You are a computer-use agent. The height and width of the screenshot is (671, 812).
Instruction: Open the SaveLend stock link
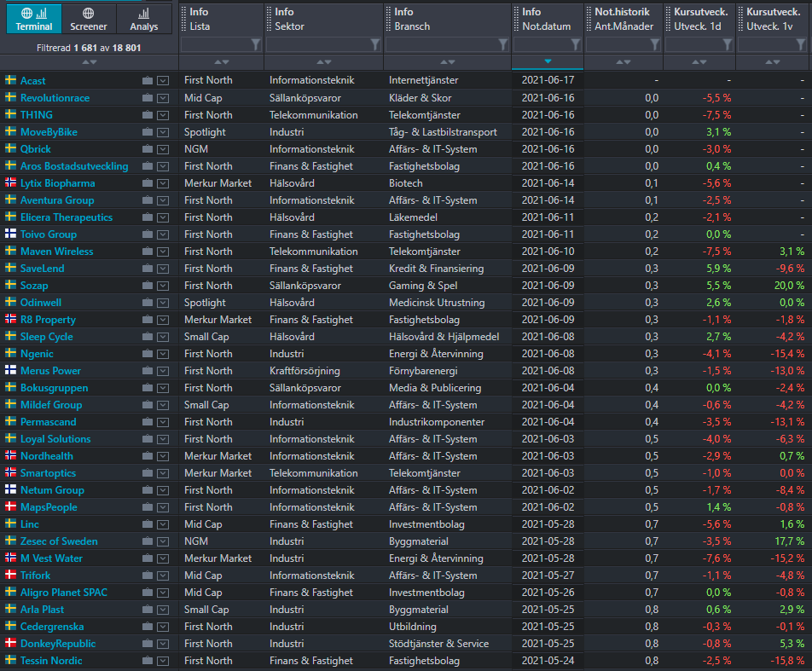point(43,269)
